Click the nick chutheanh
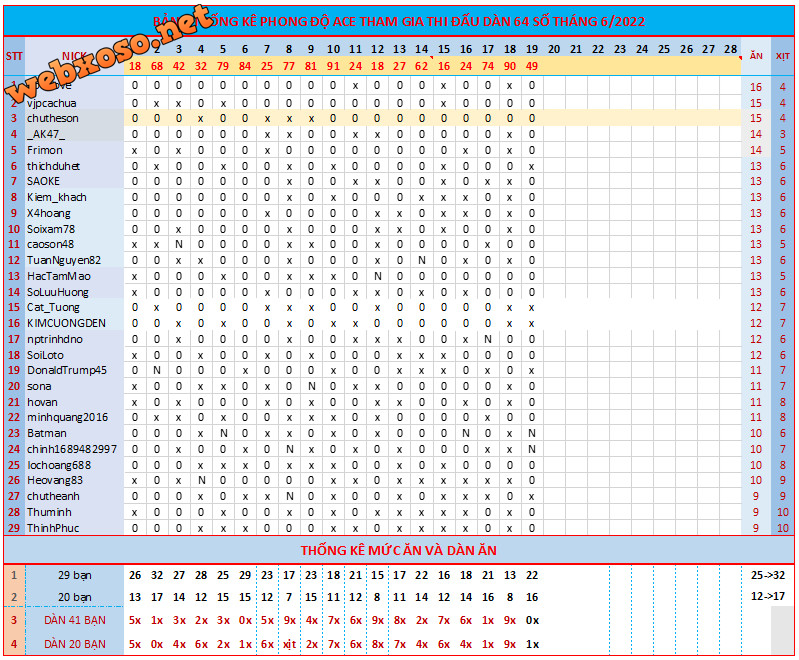 coord(53,496)
